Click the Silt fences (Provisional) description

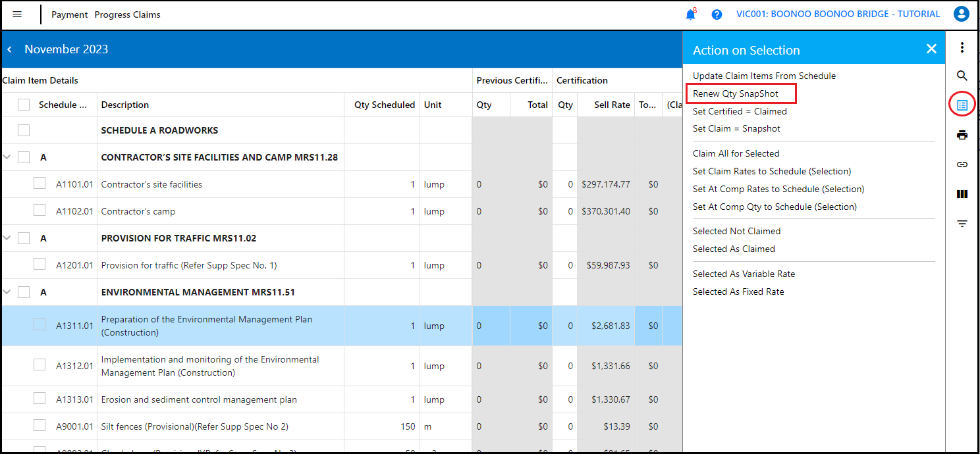point(194,426)
